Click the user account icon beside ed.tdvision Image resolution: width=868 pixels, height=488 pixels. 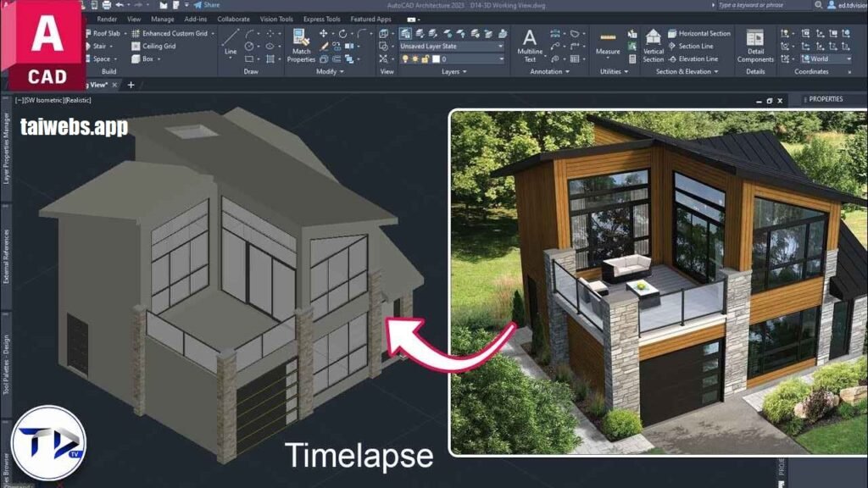click(831, 5)
